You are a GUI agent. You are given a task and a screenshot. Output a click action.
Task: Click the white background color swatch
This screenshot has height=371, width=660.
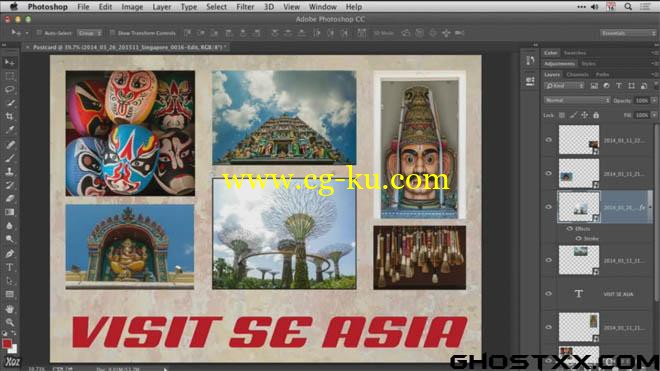click(13, 350)
